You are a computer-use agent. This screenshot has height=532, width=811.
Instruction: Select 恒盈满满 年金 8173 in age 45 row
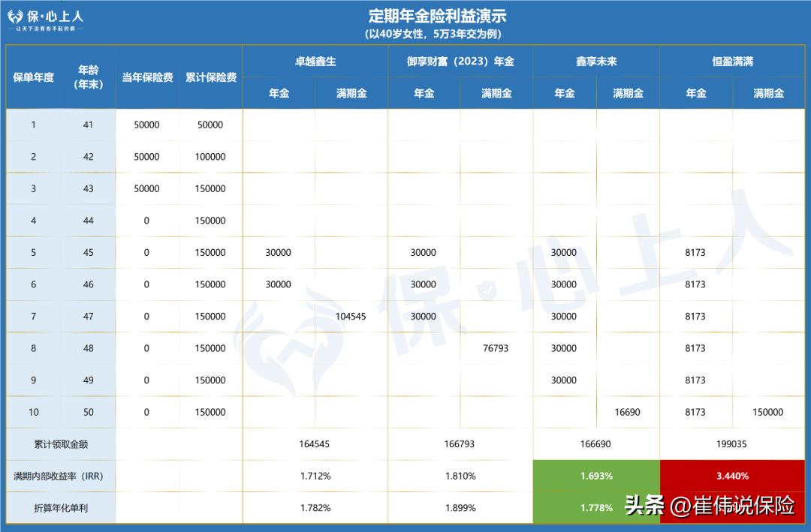pos(695,253)
